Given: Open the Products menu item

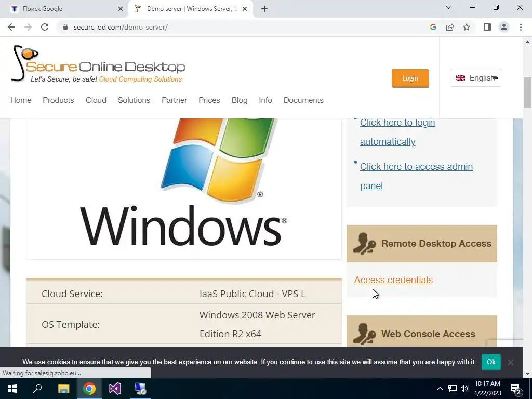Looking at the screenshot, I should (58, 100).
